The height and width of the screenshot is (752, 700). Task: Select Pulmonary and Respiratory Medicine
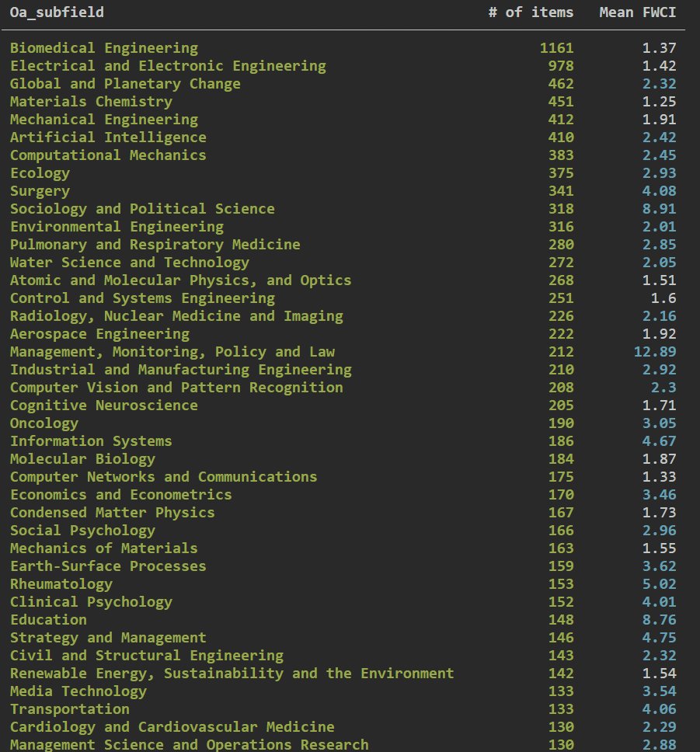pos(155,245)
